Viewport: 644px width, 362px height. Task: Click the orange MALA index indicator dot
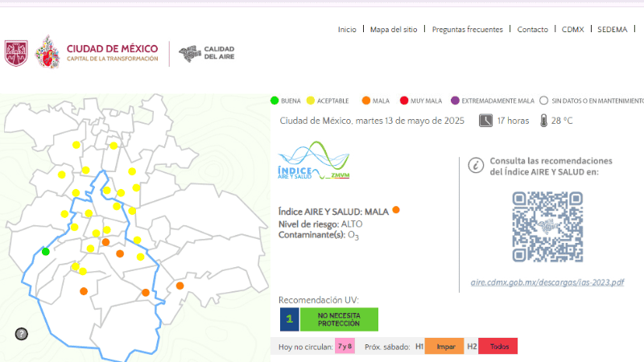tap(395, 211)
